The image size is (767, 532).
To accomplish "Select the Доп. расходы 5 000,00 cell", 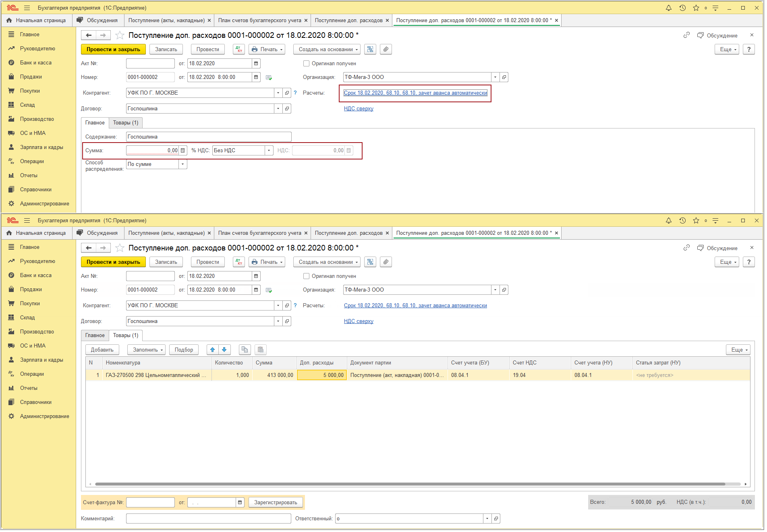I will 321,375.
